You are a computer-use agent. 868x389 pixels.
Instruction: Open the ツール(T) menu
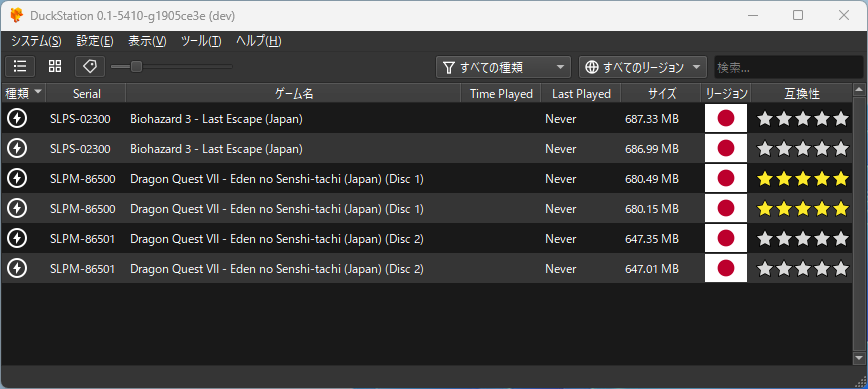coord(201,41)
